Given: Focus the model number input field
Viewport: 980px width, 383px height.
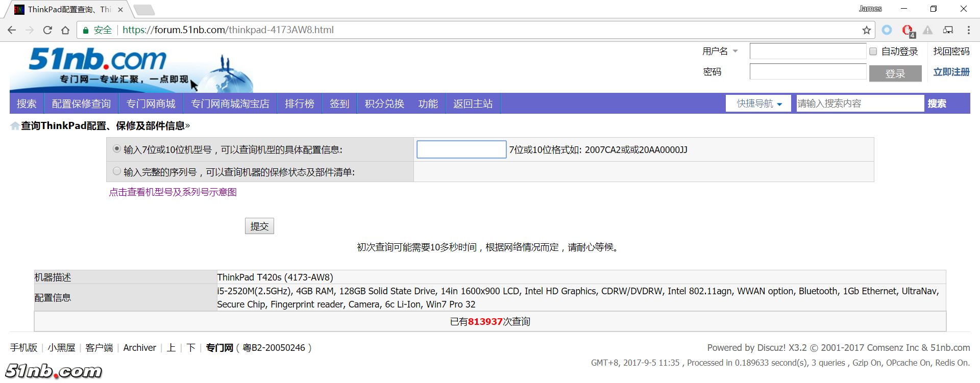Looking at the screenshot, I should [461, 149].
